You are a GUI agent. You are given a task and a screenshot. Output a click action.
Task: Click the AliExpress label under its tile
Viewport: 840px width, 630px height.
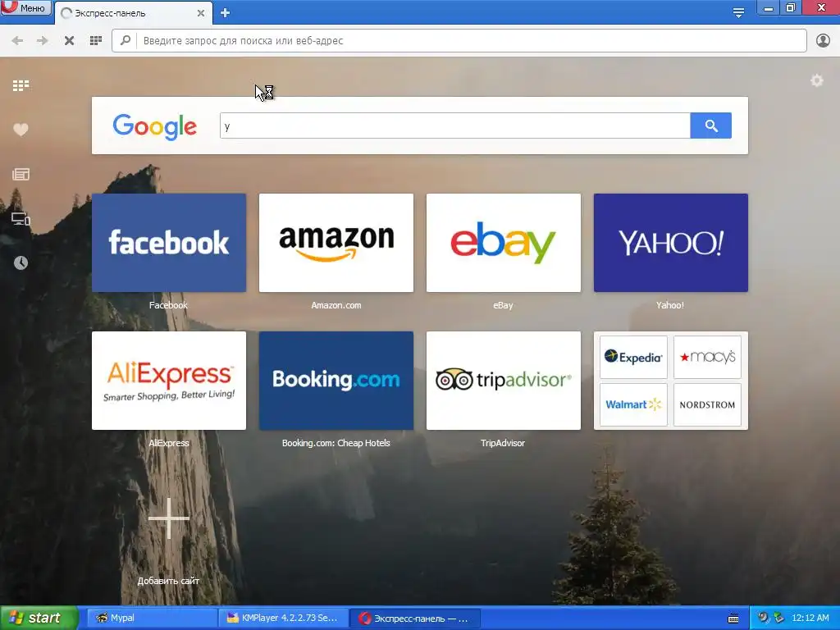tap(169, 443)
